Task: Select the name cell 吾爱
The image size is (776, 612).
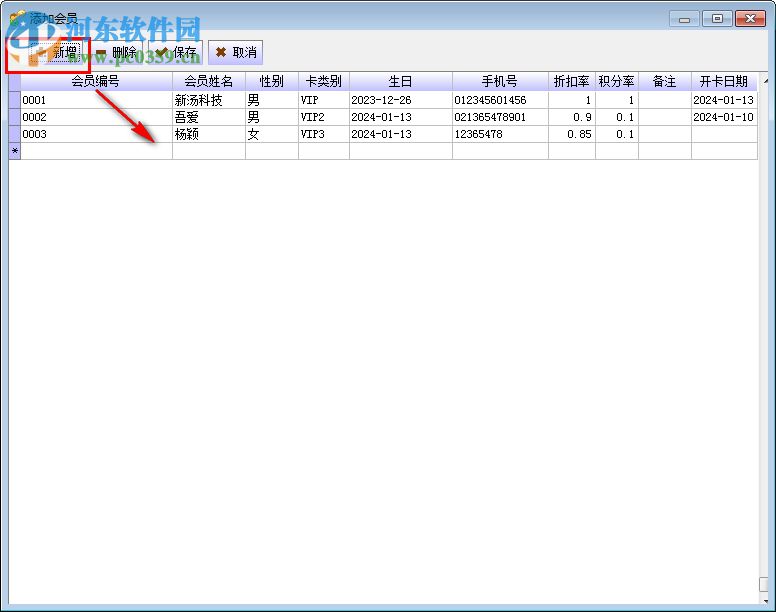Action: click(x=208, y=117)
